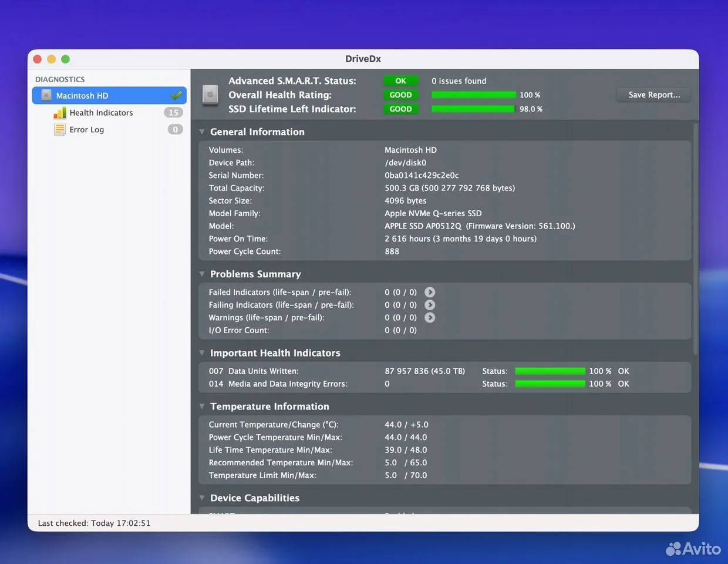Click the GOOD badge for SSD Lifetime Left
The image size is (728, 564).
pos(400,109)
